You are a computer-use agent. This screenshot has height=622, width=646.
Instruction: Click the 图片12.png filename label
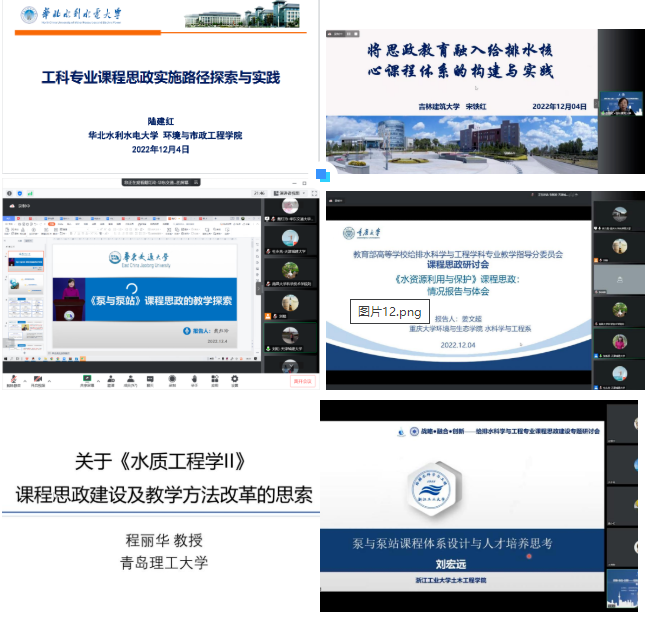pos(385,312)
